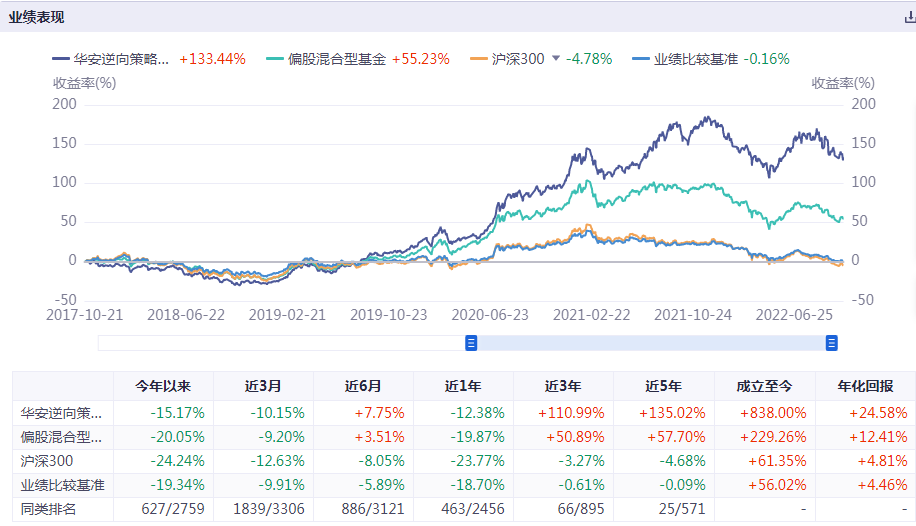Select the 成立至今 column header
The height and width of the screenshot is (526, 916).
(764, 387)
